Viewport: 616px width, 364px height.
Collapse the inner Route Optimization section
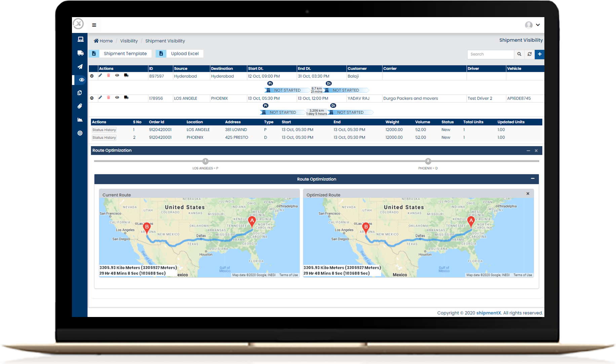pos(533,179)
